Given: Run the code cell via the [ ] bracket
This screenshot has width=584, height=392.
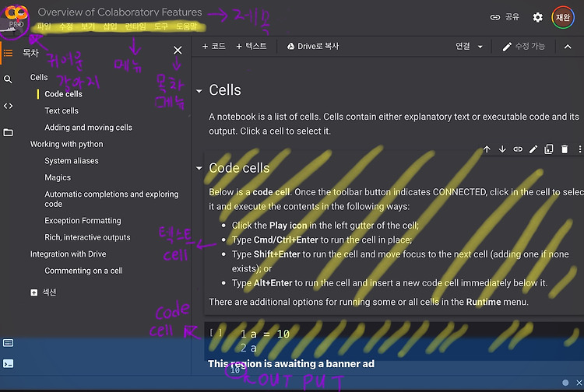Looking at the screenshot, I should point(215,333).
